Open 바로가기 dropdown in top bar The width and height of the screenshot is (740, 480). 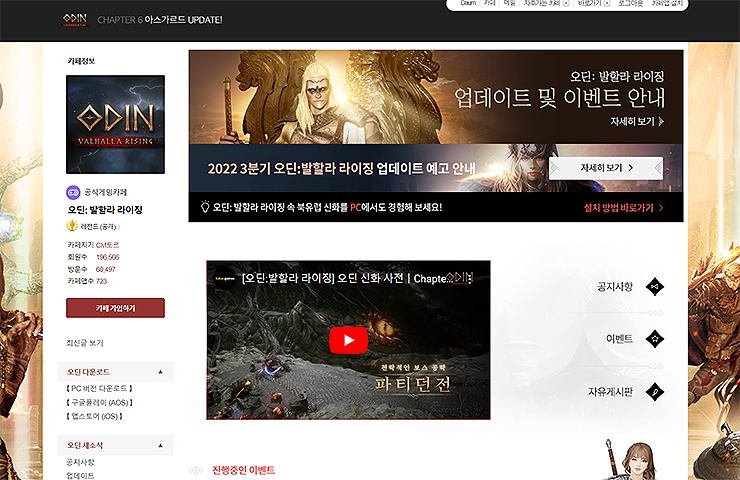tap(594, 3)
